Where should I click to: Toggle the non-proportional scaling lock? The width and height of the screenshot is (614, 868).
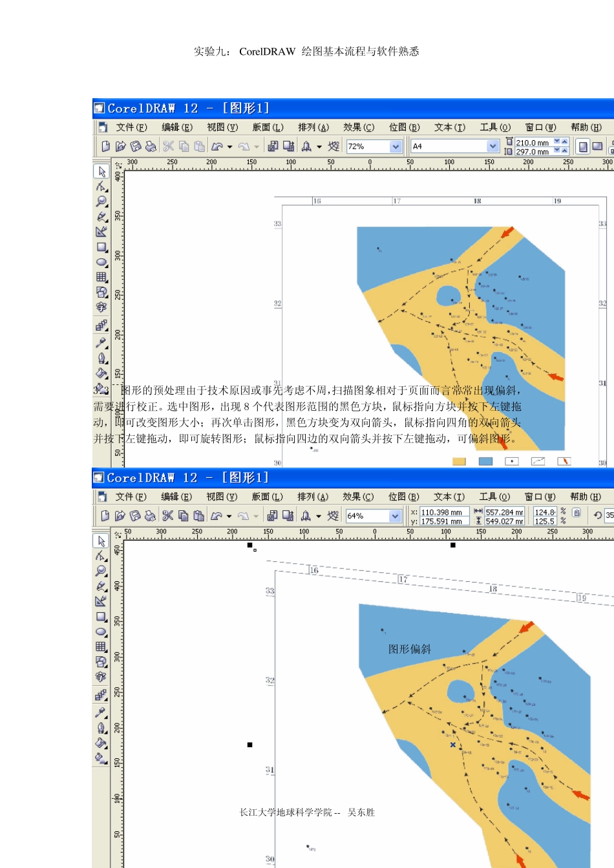[x=577, y=513]
